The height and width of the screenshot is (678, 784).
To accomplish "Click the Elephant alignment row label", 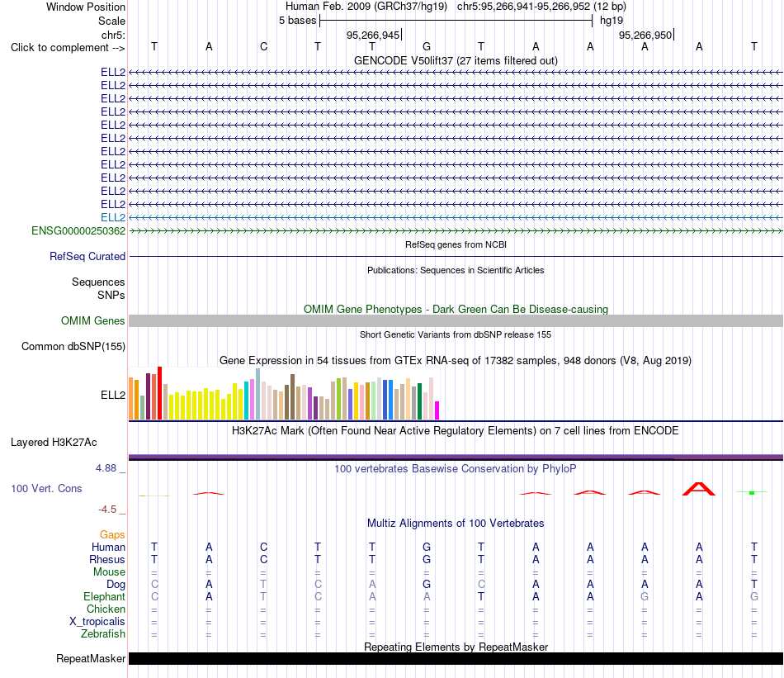I will click(104, 596).
